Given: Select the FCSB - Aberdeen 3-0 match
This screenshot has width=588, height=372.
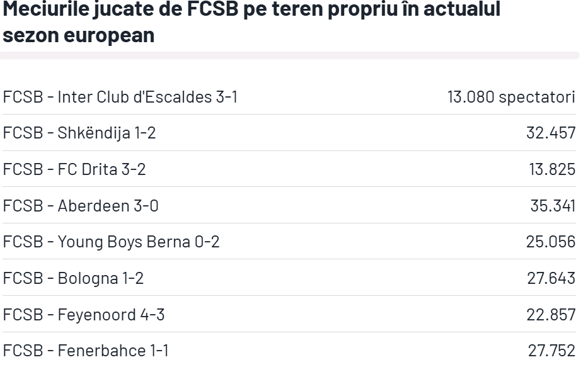Looking at the screenshot, I should pyautogui.click(x=81, y=206).
